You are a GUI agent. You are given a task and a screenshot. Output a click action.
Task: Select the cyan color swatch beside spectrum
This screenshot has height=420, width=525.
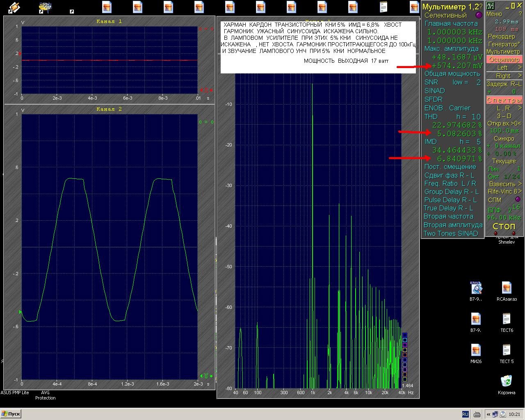coord(404,340)
